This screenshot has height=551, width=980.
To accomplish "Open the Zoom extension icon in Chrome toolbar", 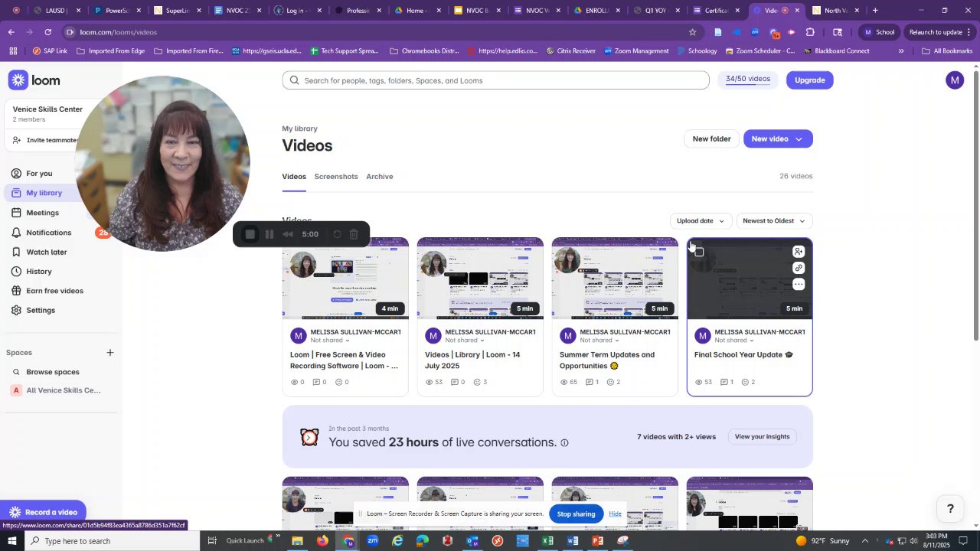I will point(756,32).
